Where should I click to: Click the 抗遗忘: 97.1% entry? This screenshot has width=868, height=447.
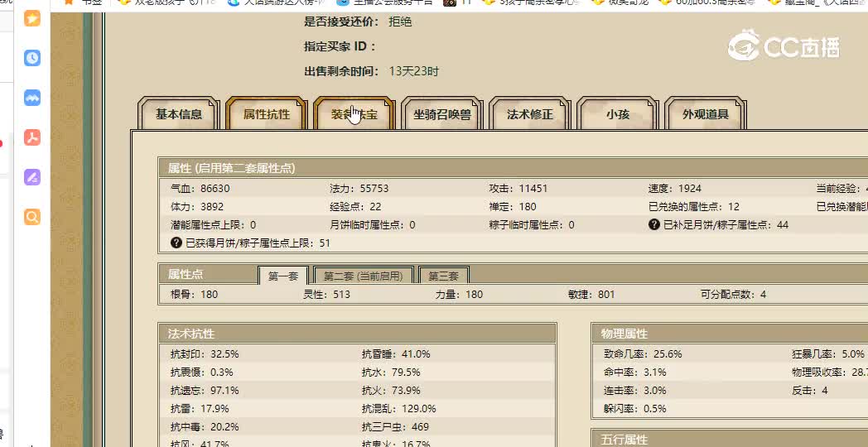click(205, 391)
